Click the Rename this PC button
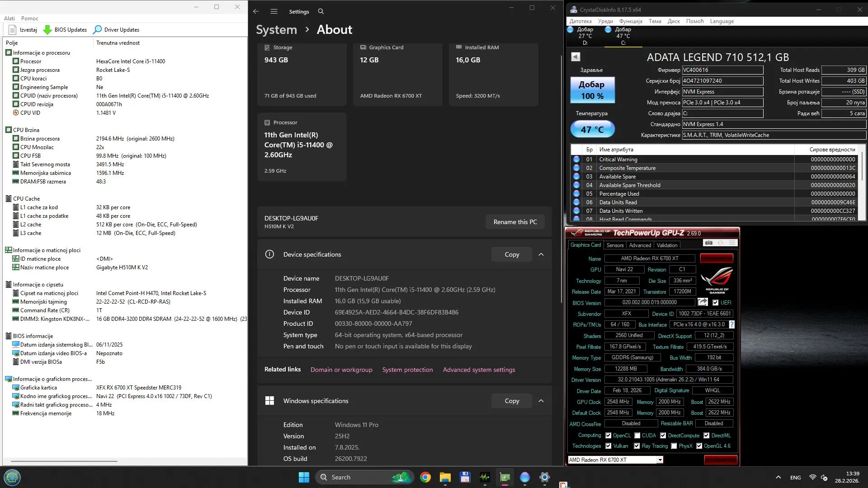The image size is (868, 488). pos(515,222)
